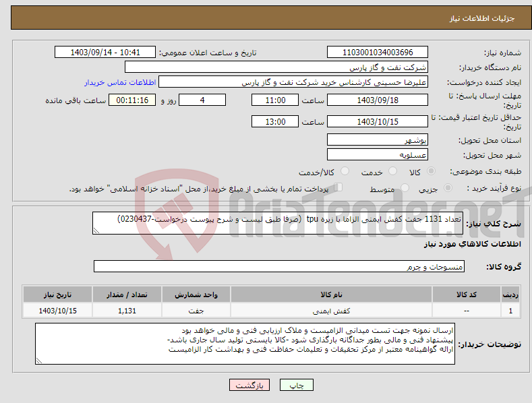The height and width of the screenshot is (403, 532).
Task: Click the buyer name field شرکت نفت و گاز پارس
Action: (276, 67)
